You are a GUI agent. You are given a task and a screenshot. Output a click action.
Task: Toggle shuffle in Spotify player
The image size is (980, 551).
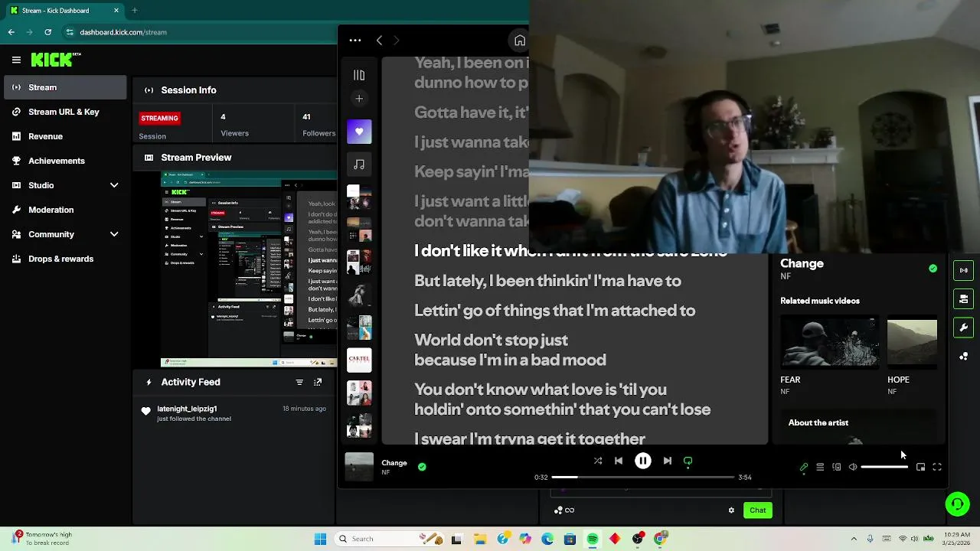tap(598, 461)
